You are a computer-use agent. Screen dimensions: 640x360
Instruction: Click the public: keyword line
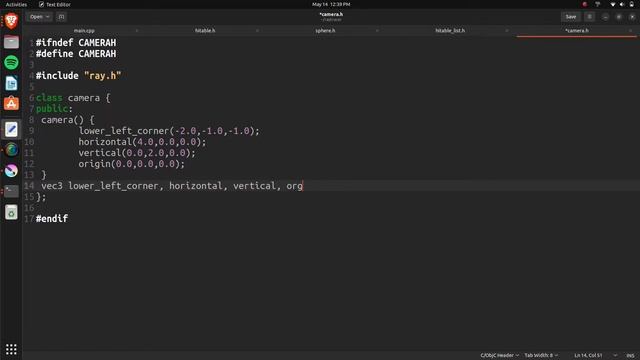(54, 109)
